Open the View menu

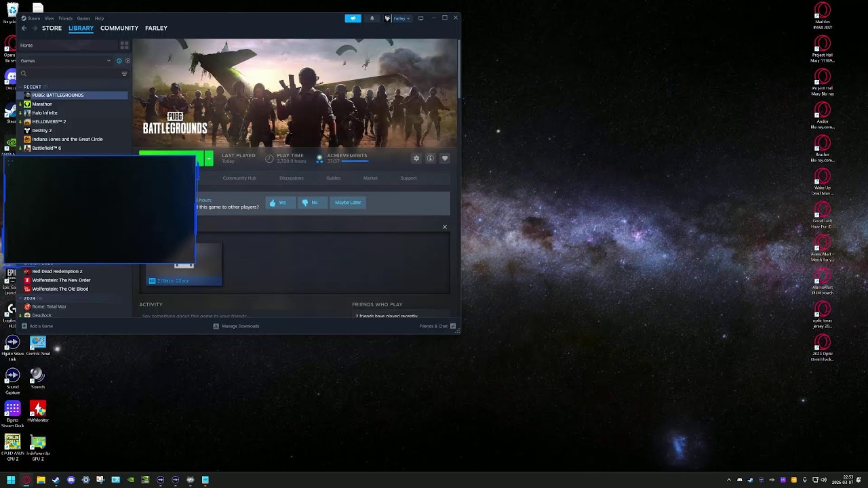pyautogui.click(x=50, y=18)
